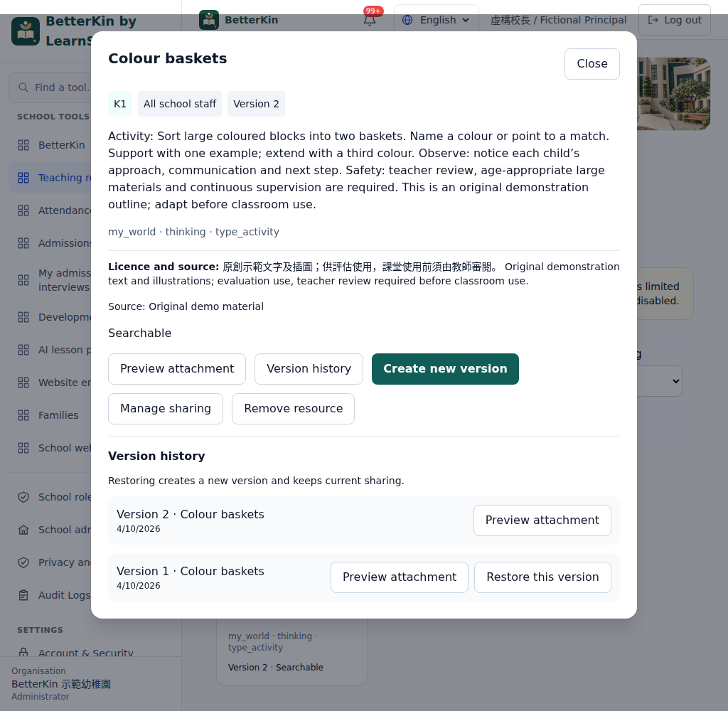Click the grid icon beside the sidebar BetterKin item
This screenshot has height=711, width=728.
[23, 145]
